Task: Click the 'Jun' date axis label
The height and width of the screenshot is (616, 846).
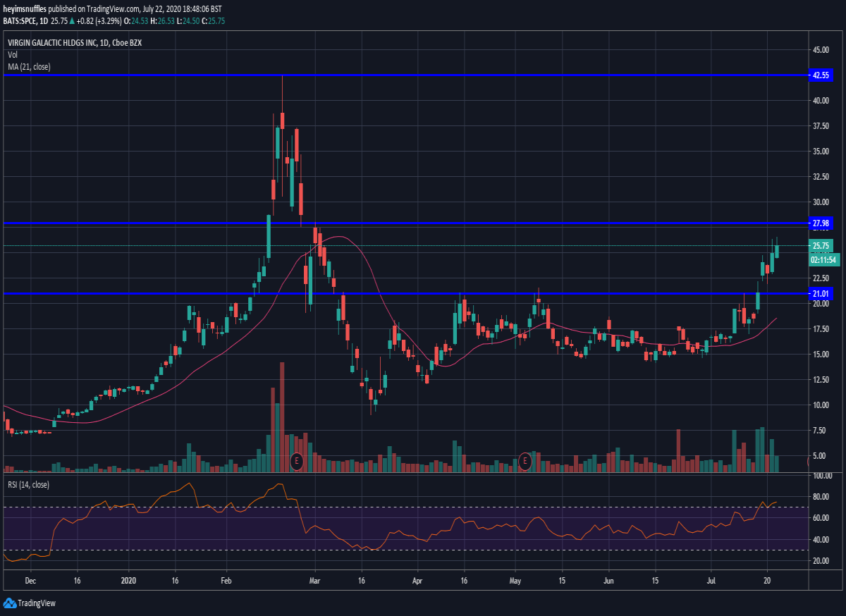Action: tap(610, 582)
